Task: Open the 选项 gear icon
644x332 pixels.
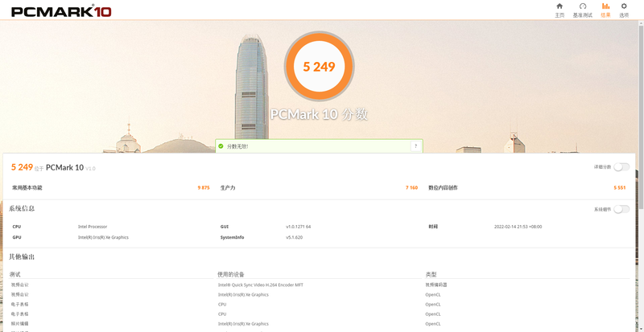Action: tap(624, 6)
